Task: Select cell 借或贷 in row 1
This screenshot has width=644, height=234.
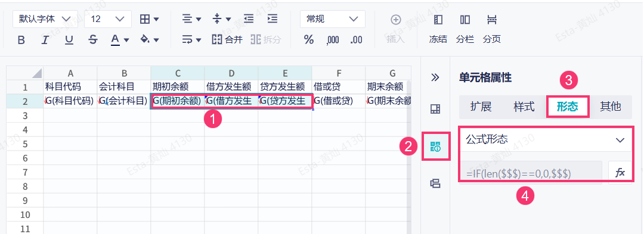Action: click(x=339, y=87)
